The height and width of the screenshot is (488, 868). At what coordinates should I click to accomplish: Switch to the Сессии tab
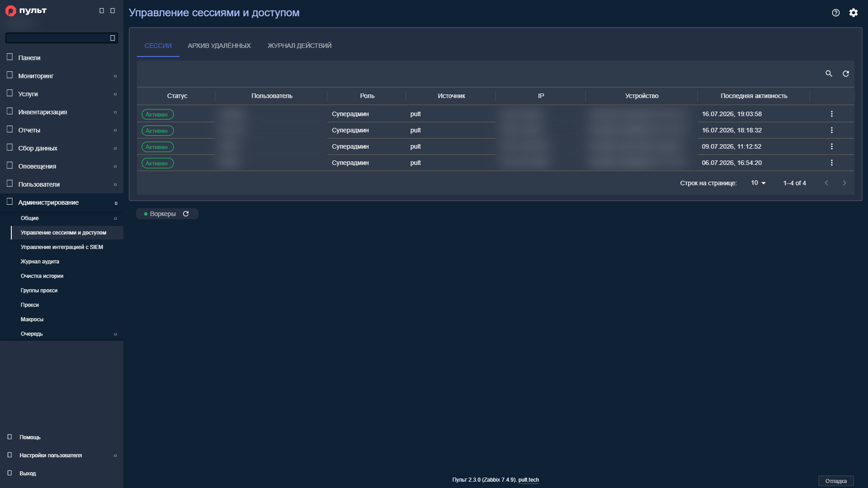tap(158, 46)
